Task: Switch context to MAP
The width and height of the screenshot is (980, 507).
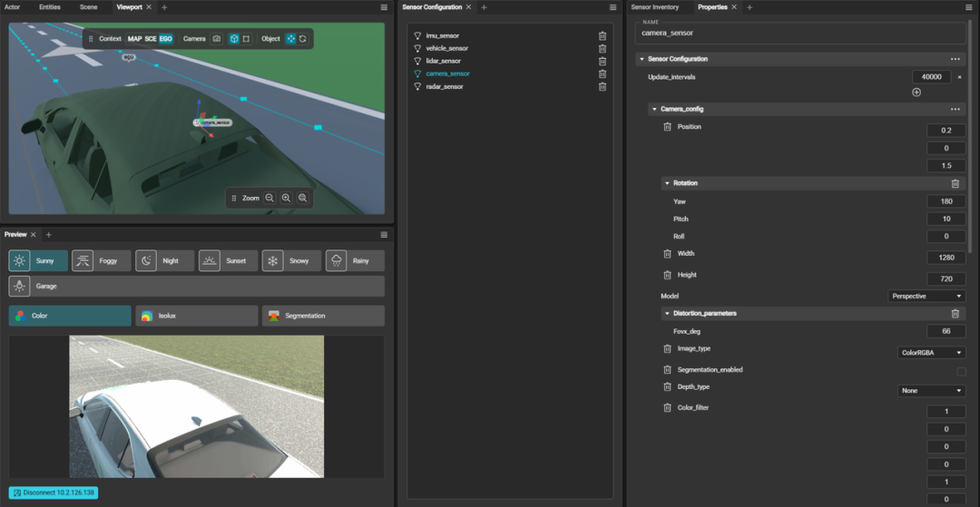Action: coord(134,39)
